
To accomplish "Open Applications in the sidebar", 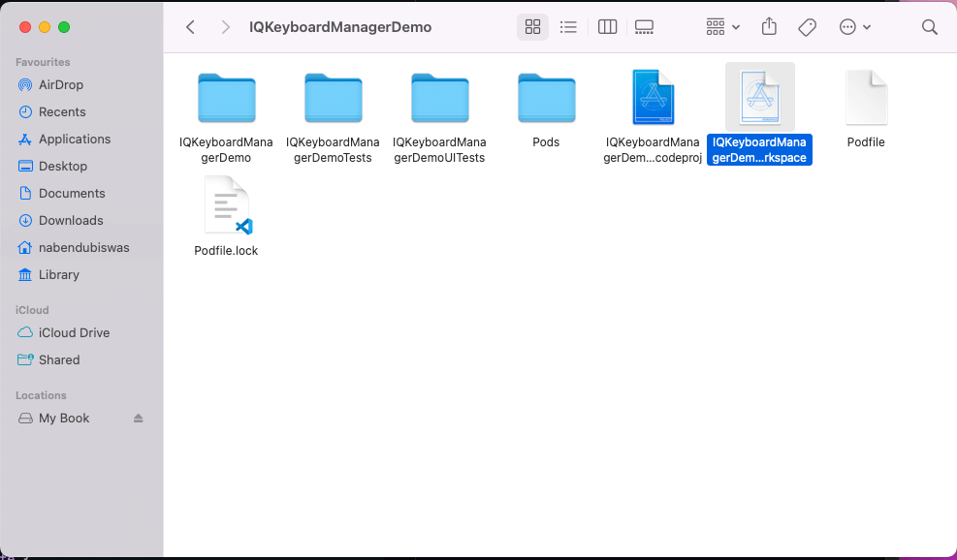I will pos(74,140).
